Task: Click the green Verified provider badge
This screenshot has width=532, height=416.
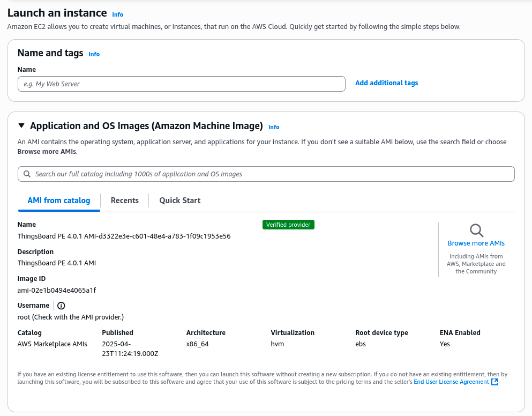Action: click(x=288, y=225)
